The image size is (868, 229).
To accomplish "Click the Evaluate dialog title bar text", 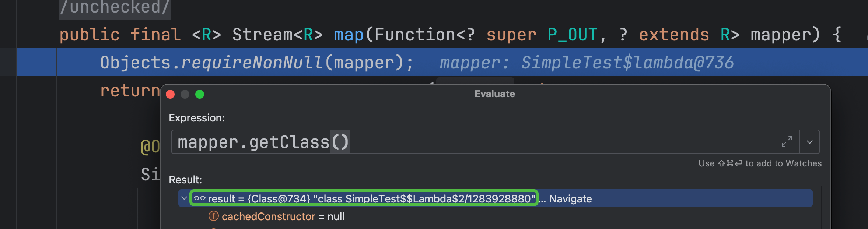I will click(x=494, y=94).
